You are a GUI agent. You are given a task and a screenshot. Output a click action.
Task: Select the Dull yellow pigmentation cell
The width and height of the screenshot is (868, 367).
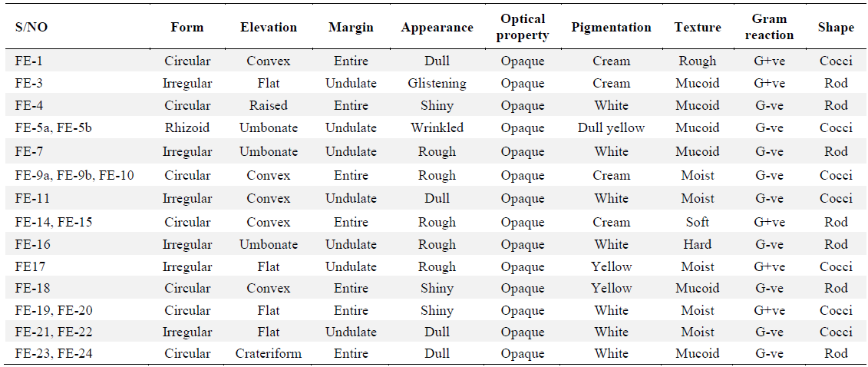[611, 127]
